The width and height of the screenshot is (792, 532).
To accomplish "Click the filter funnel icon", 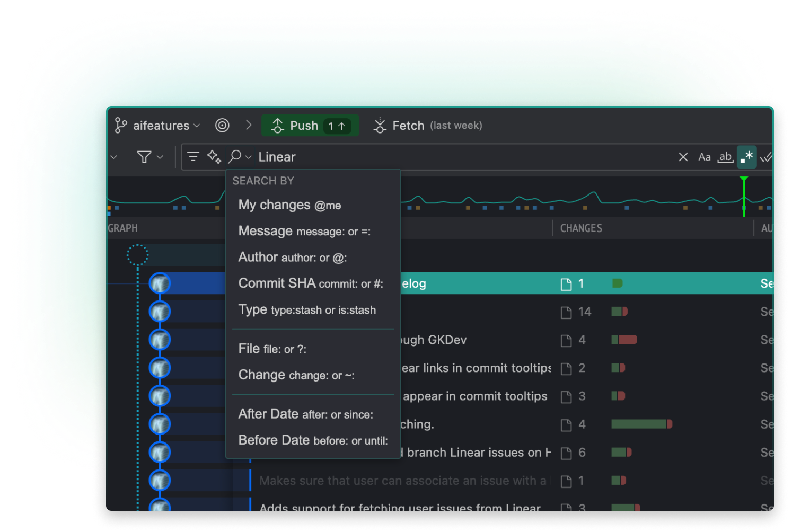I will point(144,157).
